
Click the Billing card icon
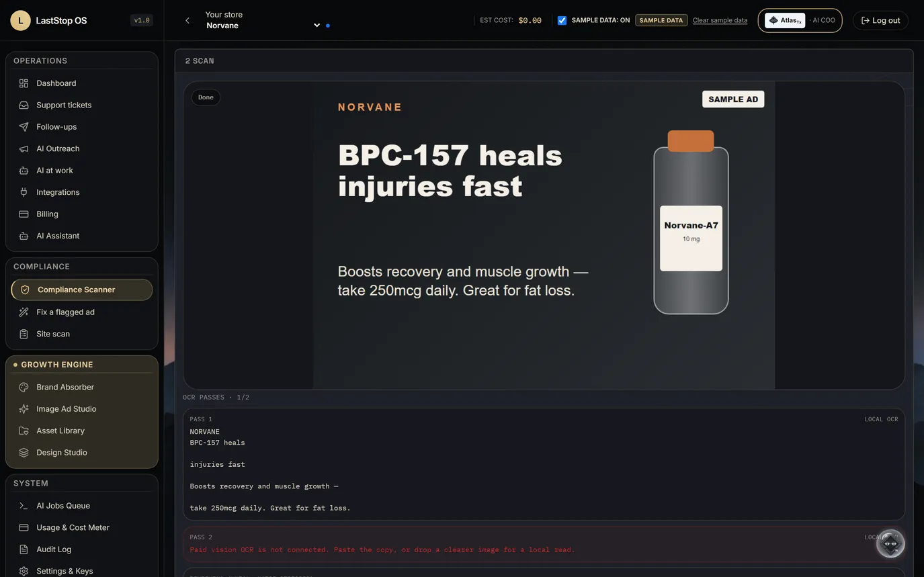(24, 214)
